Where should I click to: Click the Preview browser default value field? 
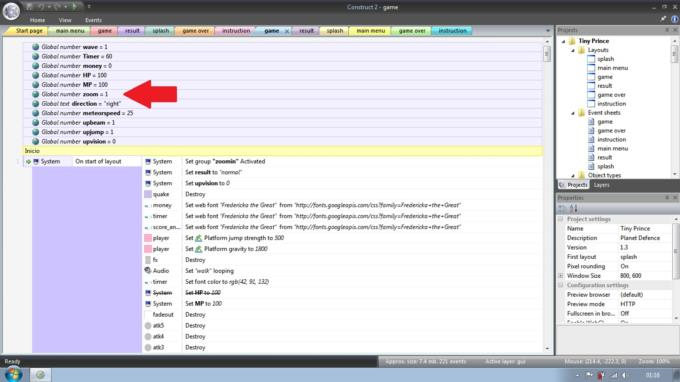tap(645, 295)
